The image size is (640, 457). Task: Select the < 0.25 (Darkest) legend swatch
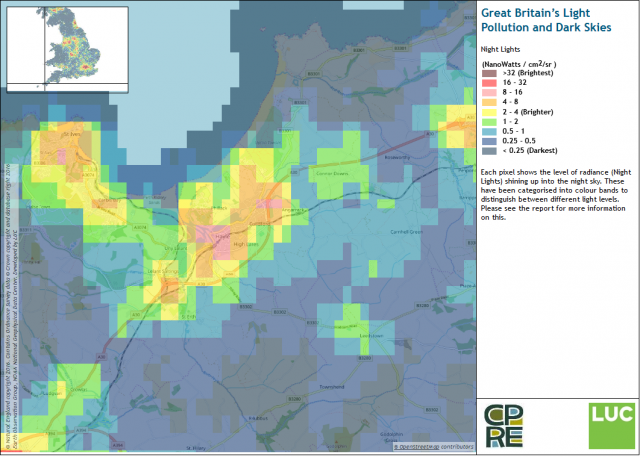[x=488, y=152]
